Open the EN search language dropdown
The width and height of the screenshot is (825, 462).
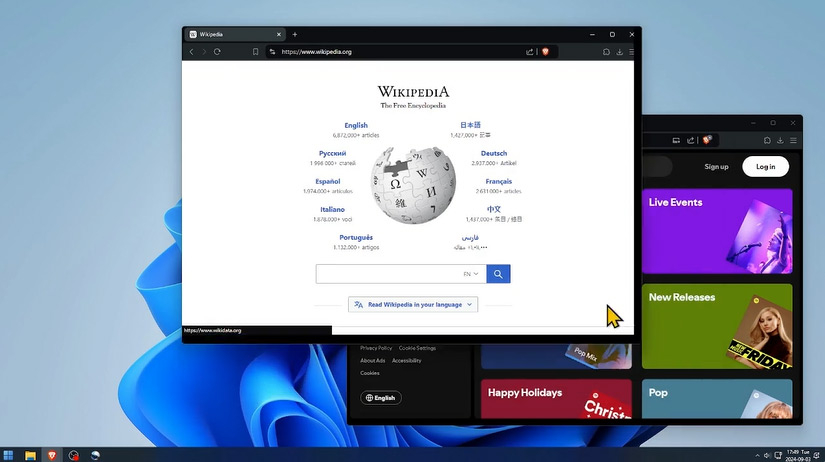click(471, 274)
